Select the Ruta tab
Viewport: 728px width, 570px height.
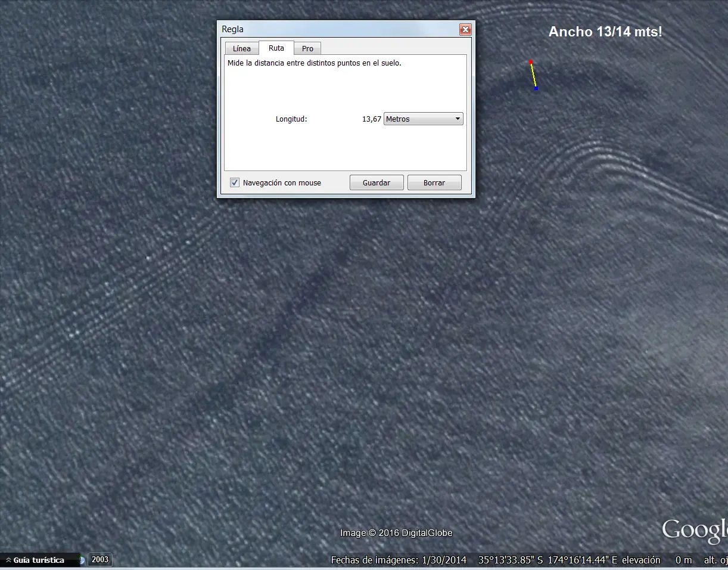pos(276,48)
